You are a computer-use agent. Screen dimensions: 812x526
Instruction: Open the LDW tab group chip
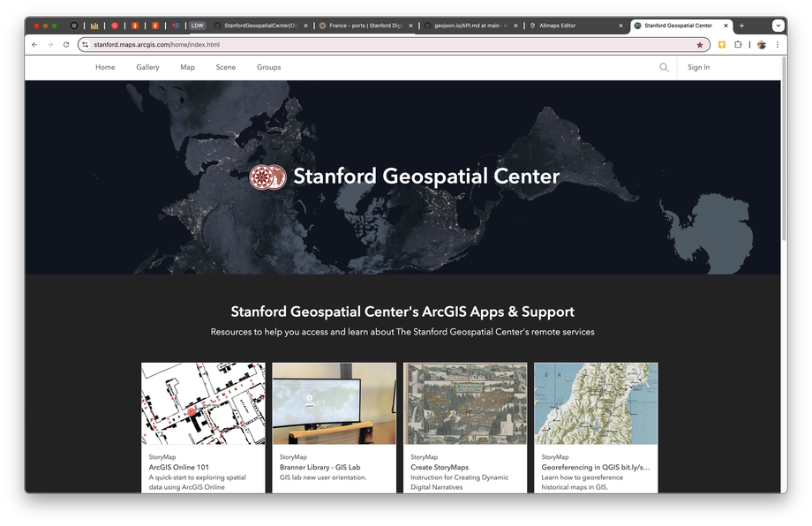point(198,26)
